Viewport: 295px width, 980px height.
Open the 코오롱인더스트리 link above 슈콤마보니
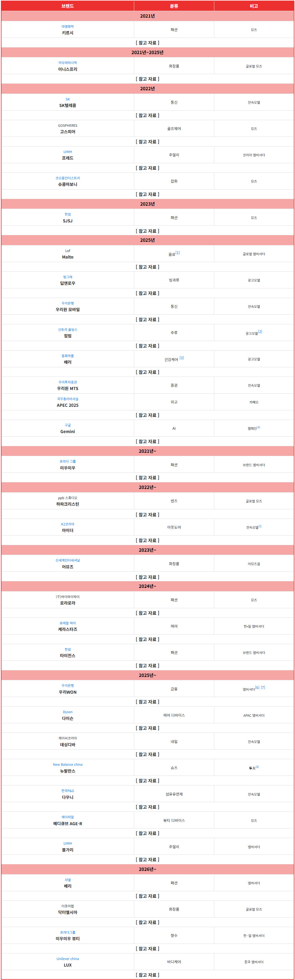[x=68, y=178]
